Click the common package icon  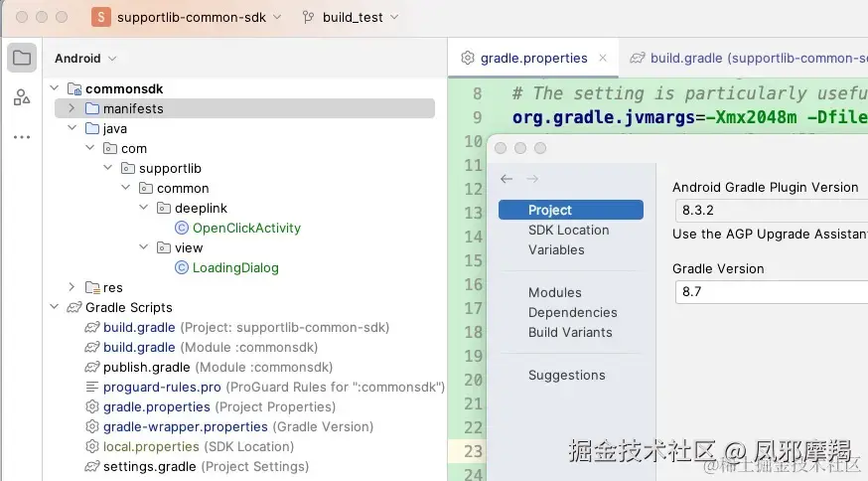(x=146, y=189)
